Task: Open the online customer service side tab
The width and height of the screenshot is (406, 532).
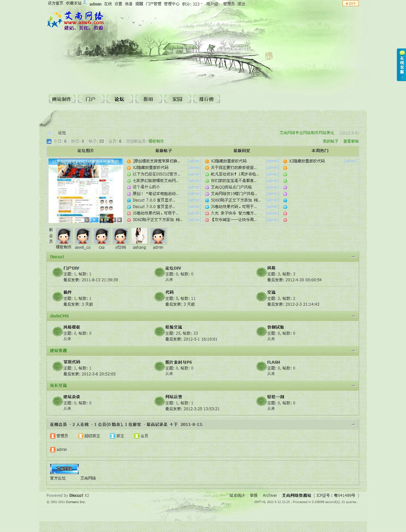Action: tap(401, 65)
